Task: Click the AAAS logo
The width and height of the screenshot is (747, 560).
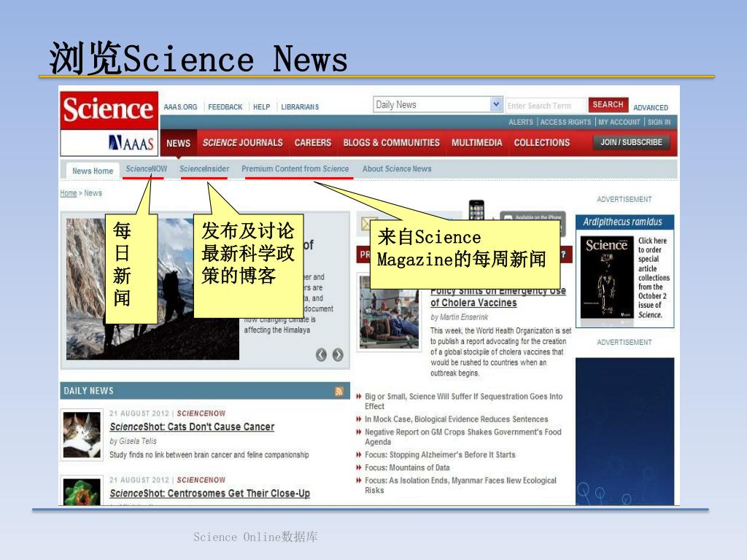Action: click(131, 143)
